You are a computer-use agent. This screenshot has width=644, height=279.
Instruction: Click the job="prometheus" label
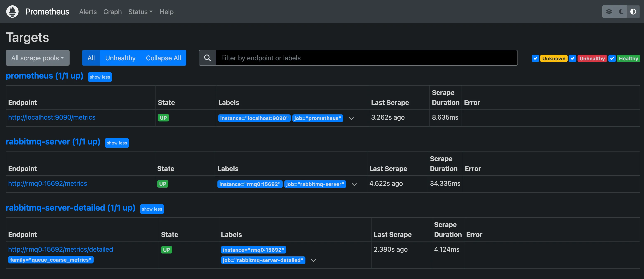click(x=317, y=118)
